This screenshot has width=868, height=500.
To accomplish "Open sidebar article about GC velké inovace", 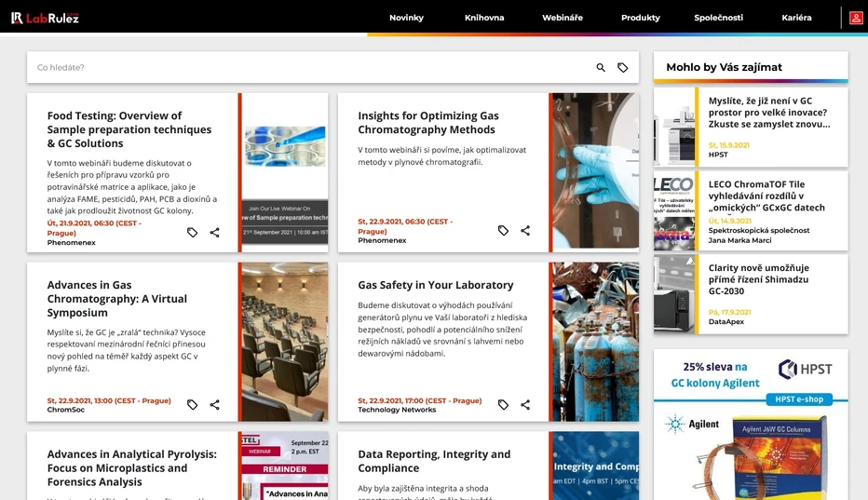I will [x=769, y=113].
